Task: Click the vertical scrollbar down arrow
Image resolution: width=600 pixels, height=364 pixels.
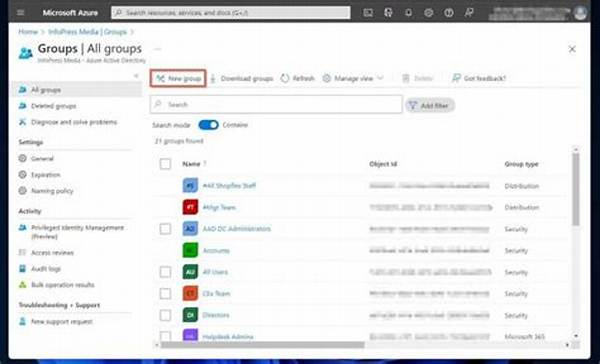Action: click(x=576, y=336)
